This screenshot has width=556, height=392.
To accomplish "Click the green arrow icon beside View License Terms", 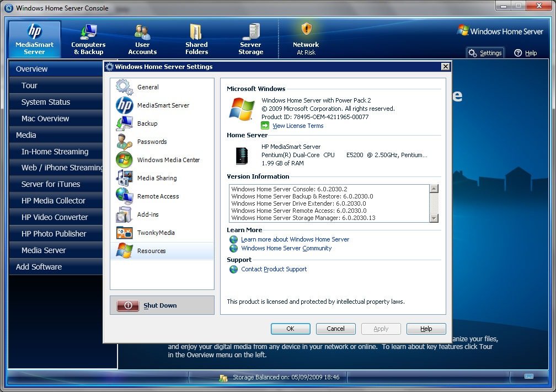I will coord(265,126).
